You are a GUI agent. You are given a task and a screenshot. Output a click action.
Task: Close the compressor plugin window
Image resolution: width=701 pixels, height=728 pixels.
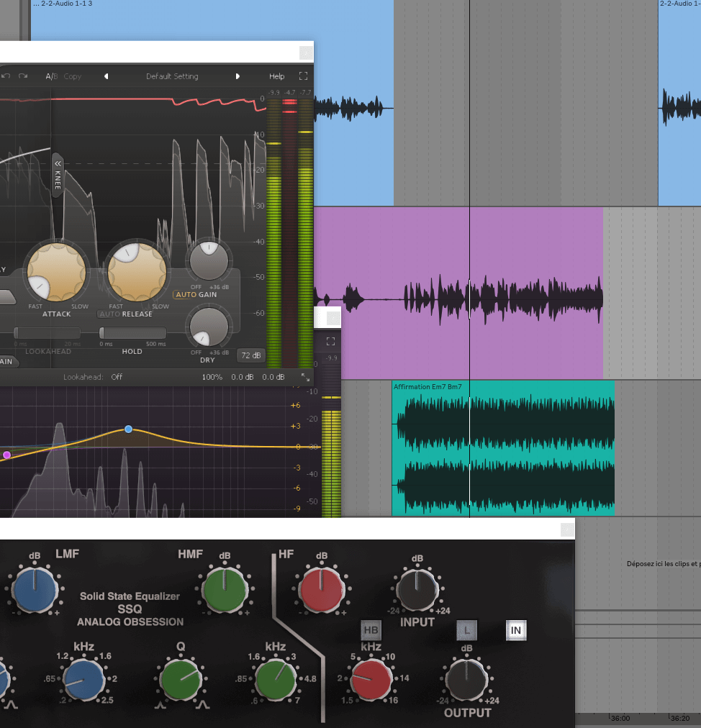click(306, 53)
